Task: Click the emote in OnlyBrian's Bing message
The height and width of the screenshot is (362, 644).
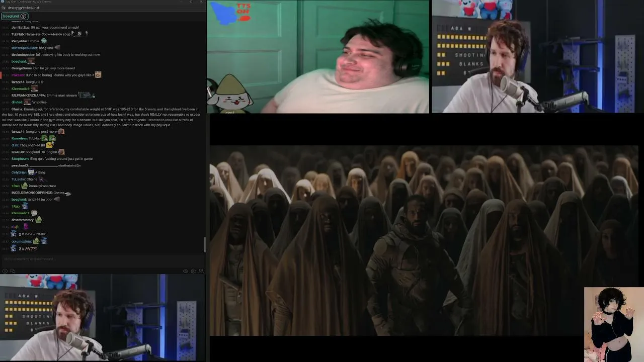Action: pyautogui.click(x=31, y=172)
